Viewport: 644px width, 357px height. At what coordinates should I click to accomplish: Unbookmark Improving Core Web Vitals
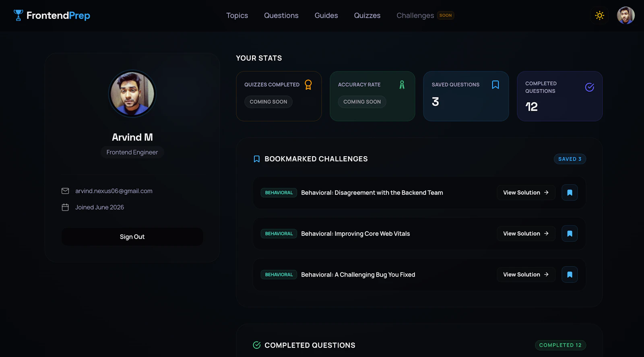(570, 233)
